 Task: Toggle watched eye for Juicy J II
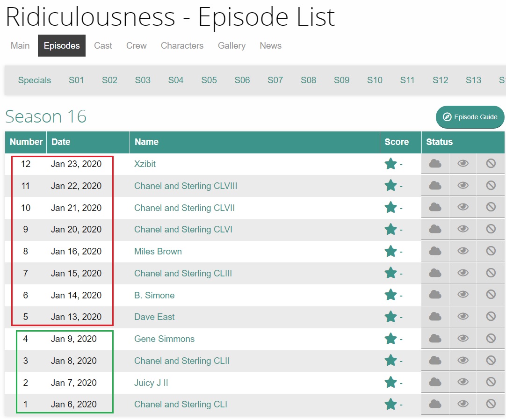click(463, 382)
